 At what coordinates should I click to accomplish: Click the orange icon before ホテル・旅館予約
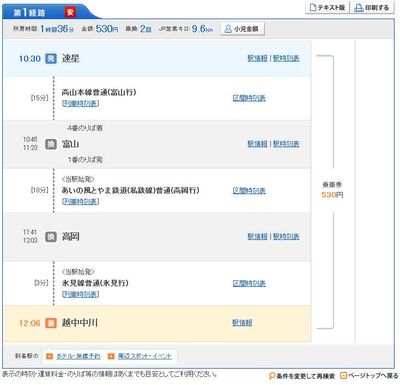(x=49, y=356)
